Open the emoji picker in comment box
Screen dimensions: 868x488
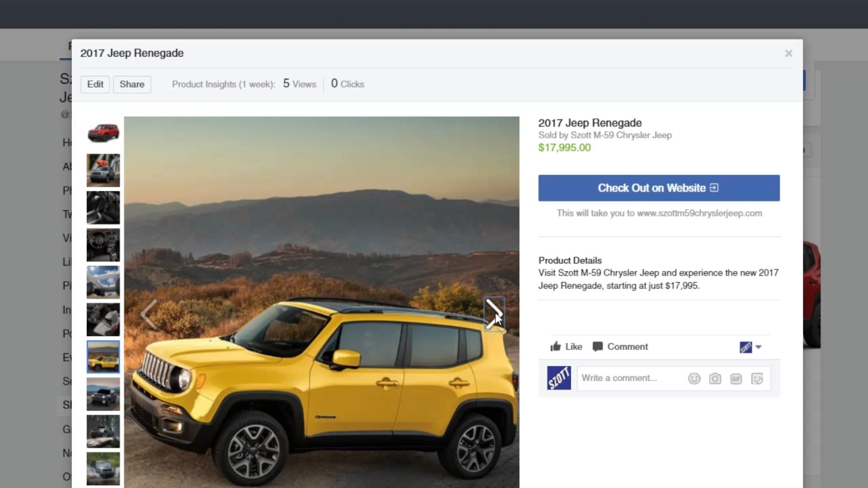coord(694,379)
